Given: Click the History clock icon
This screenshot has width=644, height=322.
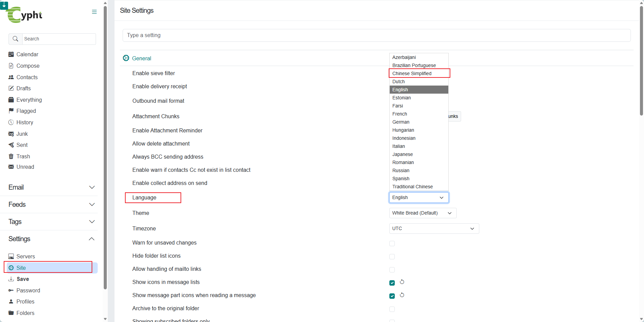Looking at the screenshot, I should pyautogui.click(x=11, y=122).
